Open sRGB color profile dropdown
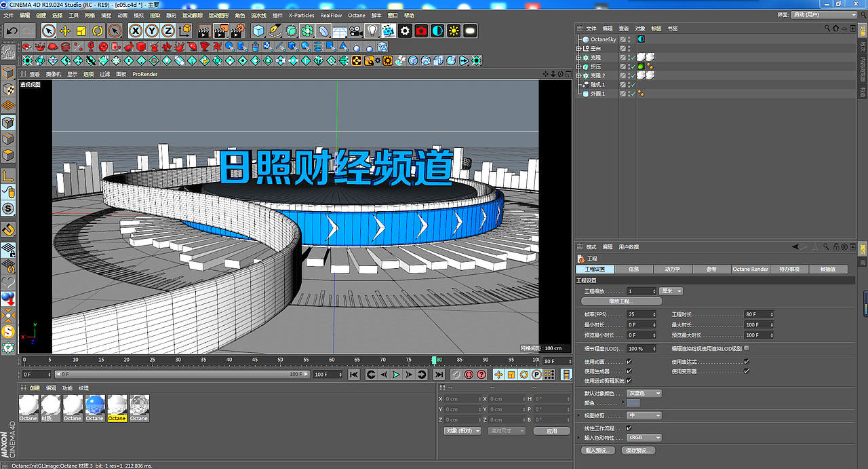 pos(644,438)
